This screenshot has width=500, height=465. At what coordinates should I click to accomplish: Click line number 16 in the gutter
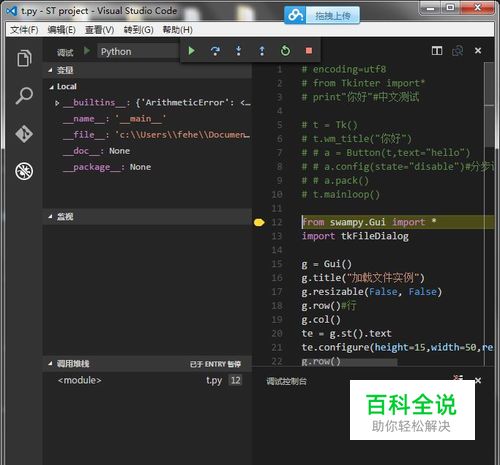point(277,278)
